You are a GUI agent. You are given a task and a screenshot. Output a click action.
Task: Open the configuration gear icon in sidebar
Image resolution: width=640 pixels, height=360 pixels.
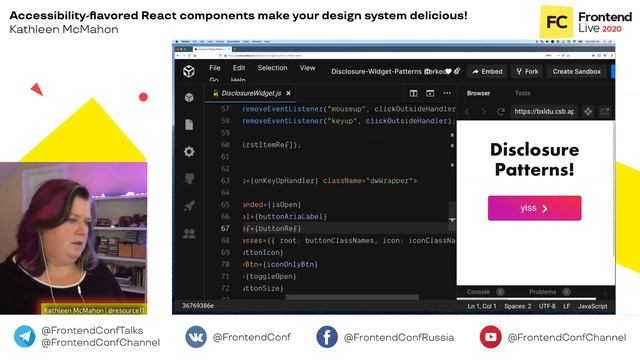click(189, 152)
